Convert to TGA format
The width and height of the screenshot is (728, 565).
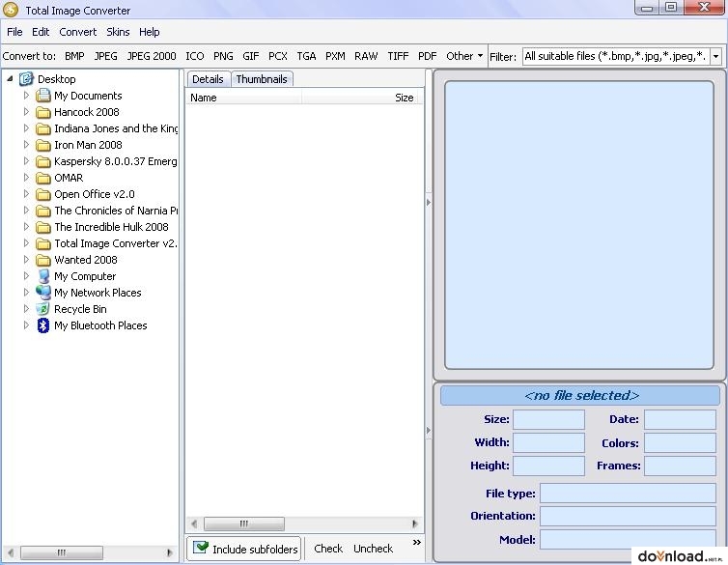[306, 56]
